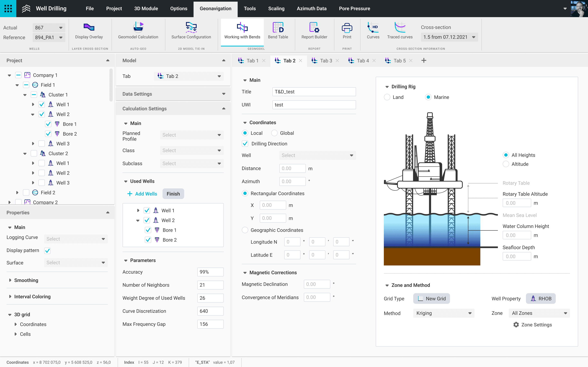
Task: Click the Add Wells link
Action: 142,194
